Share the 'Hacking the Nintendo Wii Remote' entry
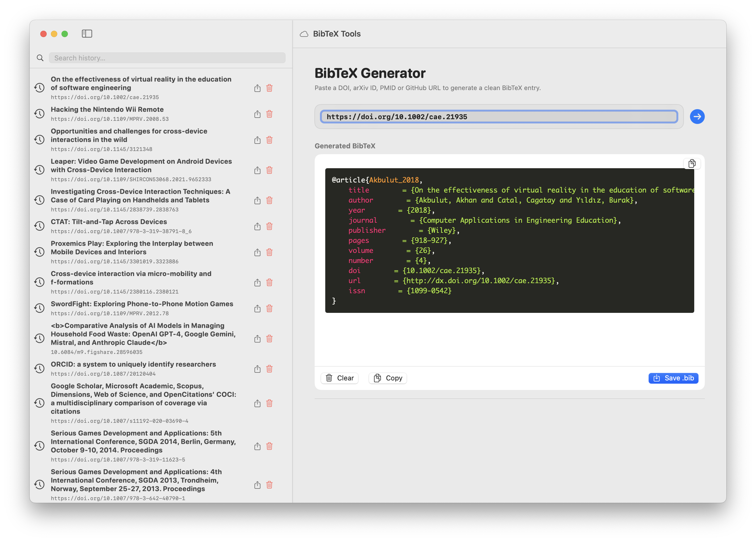 tap(257, 114)
